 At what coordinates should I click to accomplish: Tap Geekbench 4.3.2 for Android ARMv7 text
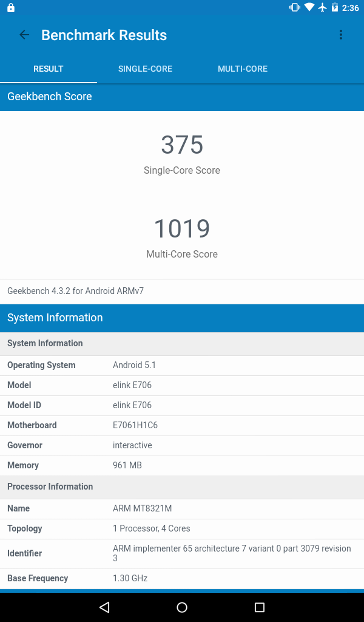coord(76,291)
